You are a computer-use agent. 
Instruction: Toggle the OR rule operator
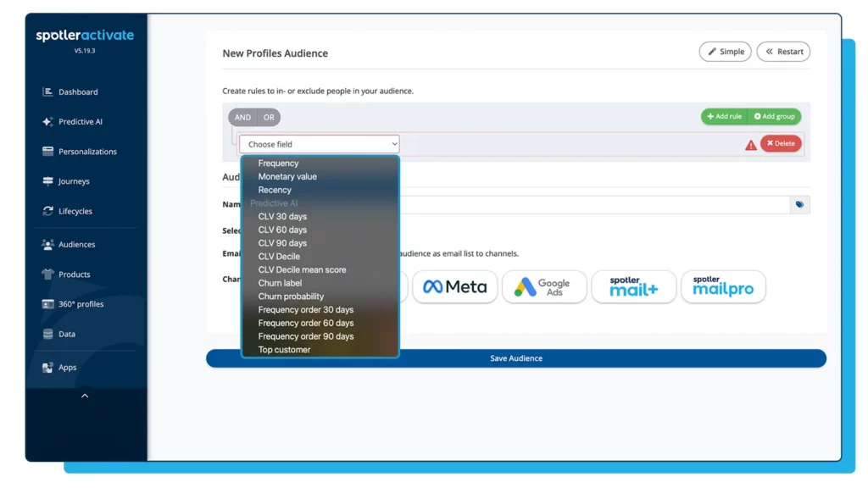click(x=269, y=117)
